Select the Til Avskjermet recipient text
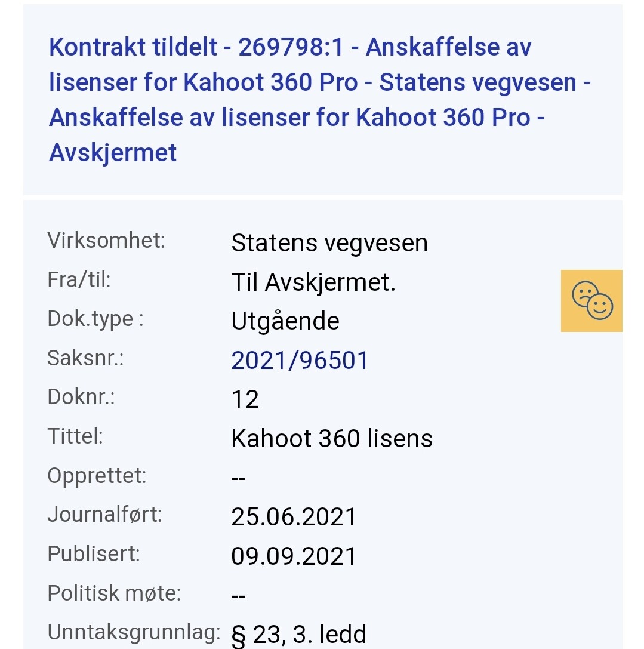Image resolution: width=644 pixels, height=649 pixels. pyautogui.click(x=313, y=282)
